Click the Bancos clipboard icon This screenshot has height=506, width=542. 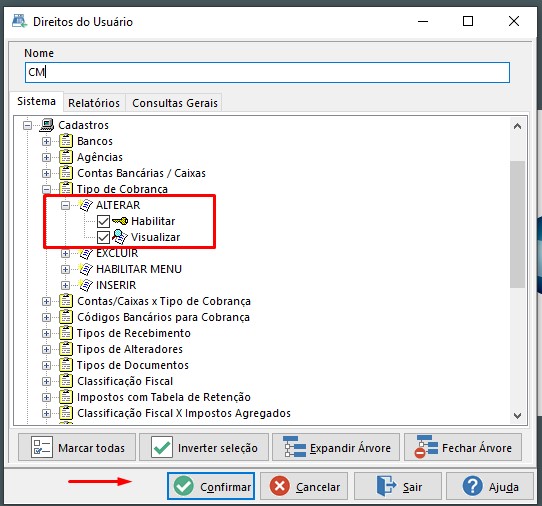point(66,141)
